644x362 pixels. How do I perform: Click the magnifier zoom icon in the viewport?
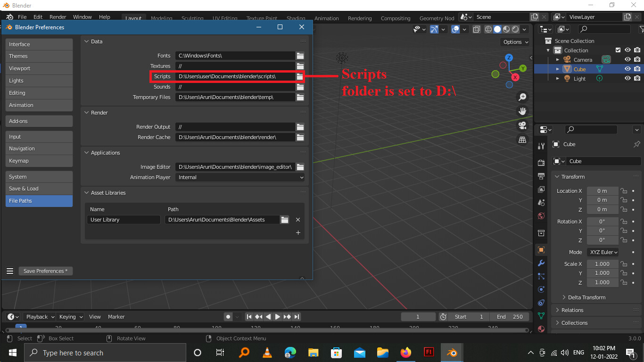(522, 97)
